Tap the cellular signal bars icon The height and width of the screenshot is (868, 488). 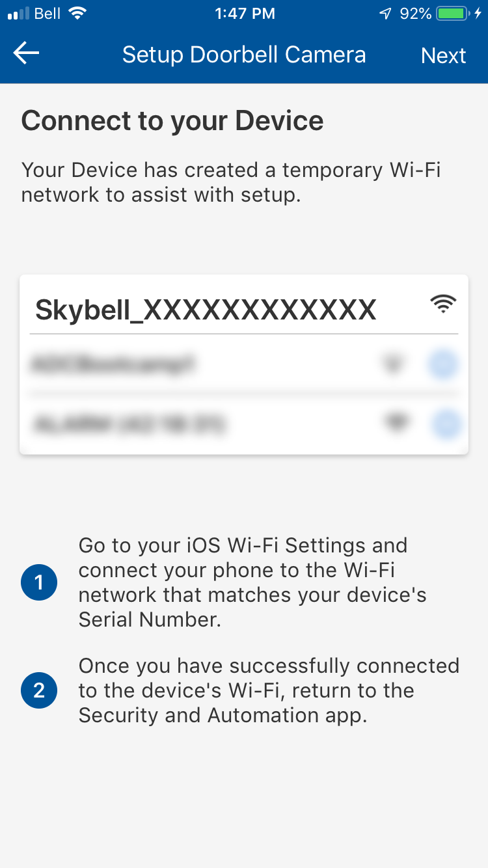click(18, 14)
